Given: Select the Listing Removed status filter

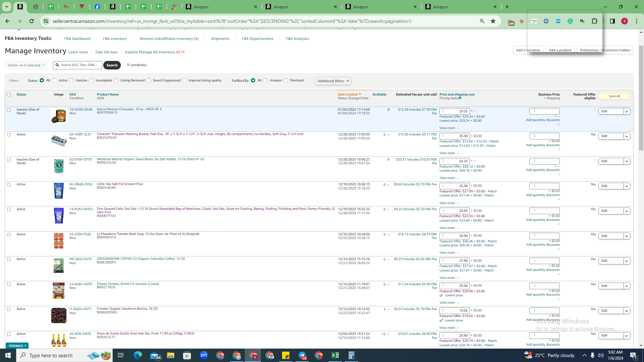Looking at the screenshot, I should (116, 80).
